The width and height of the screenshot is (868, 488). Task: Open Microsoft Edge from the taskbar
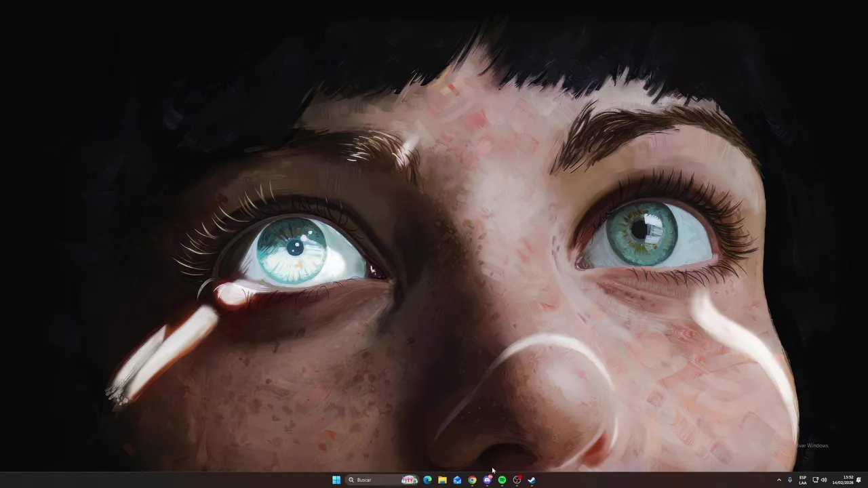click(x=427, y=480)
